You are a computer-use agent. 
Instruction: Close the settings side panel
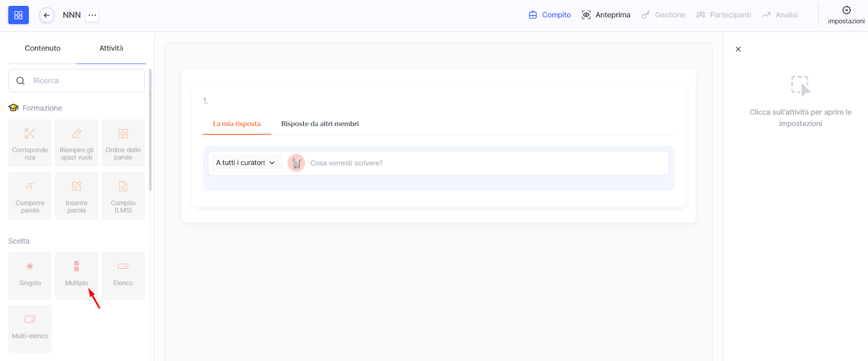point(738,49)
